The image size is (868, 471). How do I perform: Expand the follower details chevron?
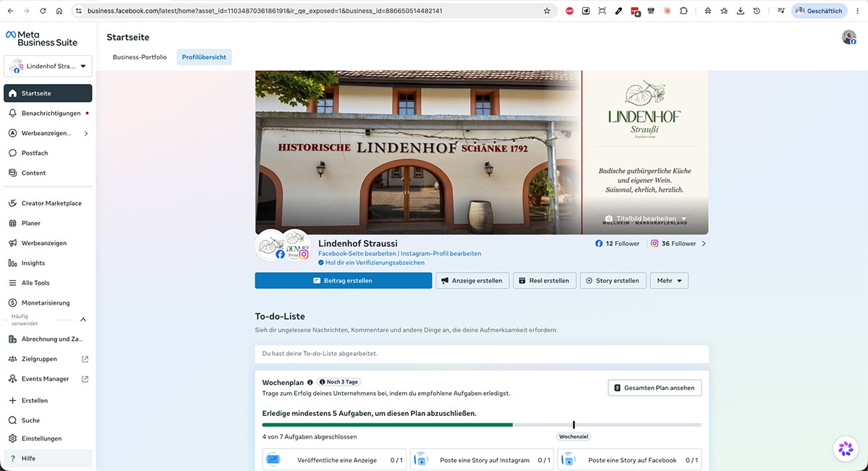coord(704,244)
